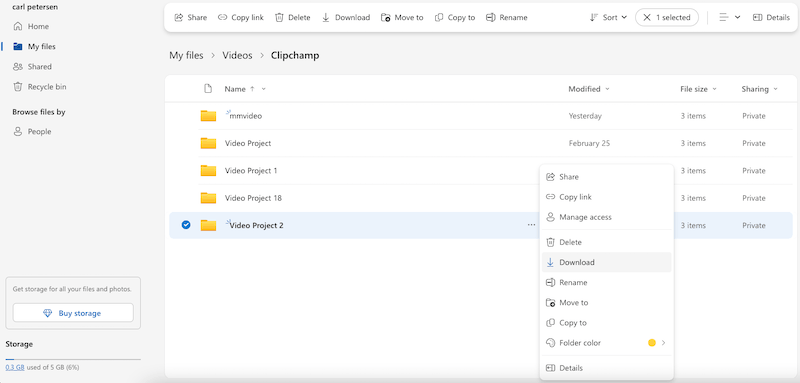Viewport: 800px width, 383px height.
Task: Open the Modified column dropdown
Action: click(x=589, y=89)
